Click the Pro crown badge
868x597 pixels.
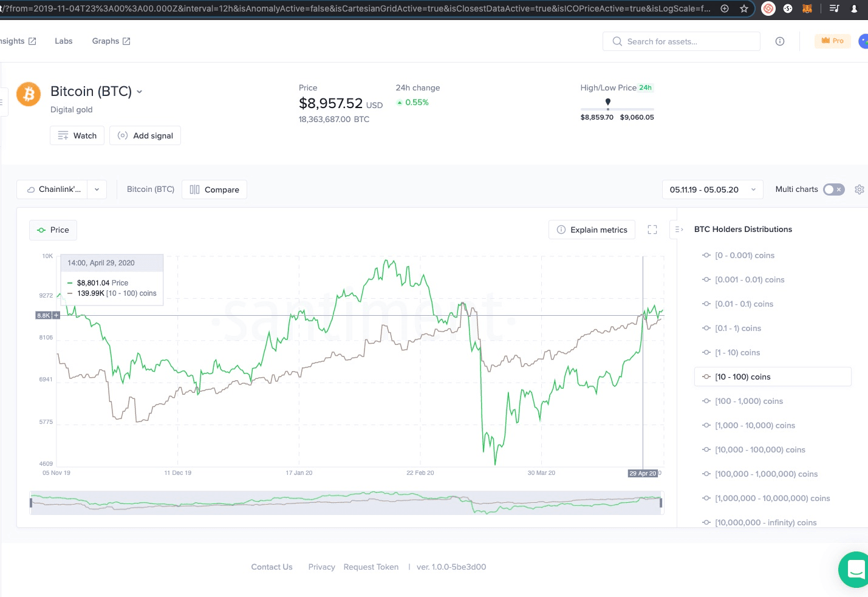click(x=833, y=41)
